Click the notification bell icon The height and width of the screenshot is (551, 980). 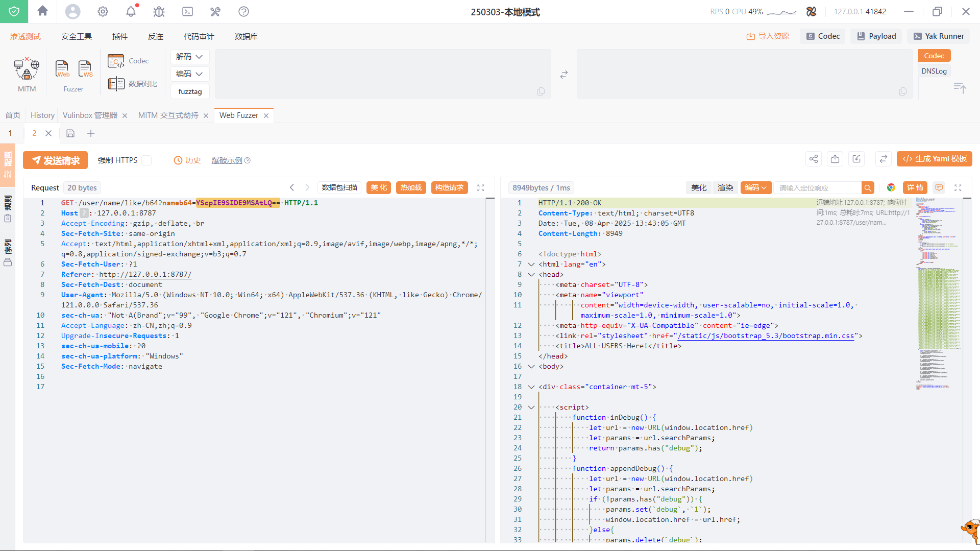pos(131,11)
